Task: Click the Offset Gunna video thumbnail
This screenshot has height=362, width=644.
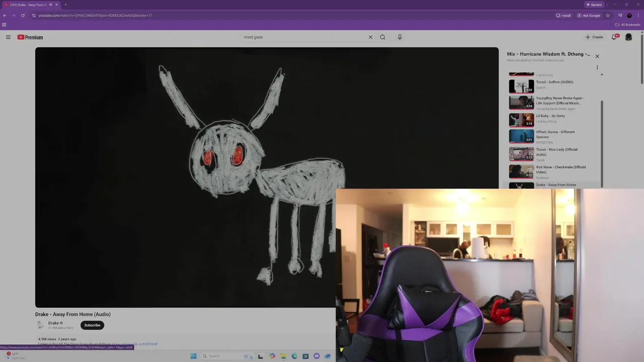Action: (x=521, y=136)
